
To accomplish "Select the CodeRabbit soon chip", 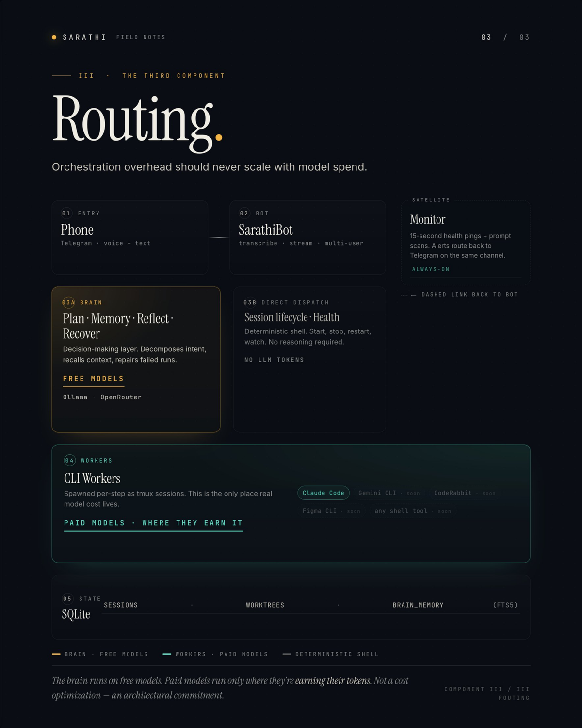I will (465, 493).
